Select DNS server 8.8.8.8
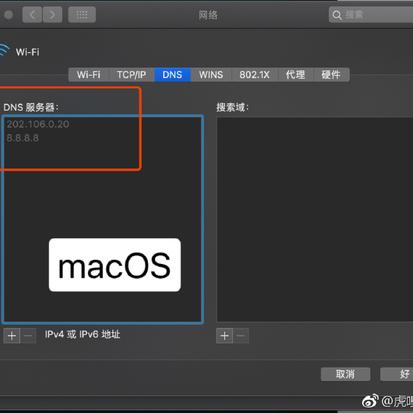This screenshot has height=413, width=413. point(23,138)
